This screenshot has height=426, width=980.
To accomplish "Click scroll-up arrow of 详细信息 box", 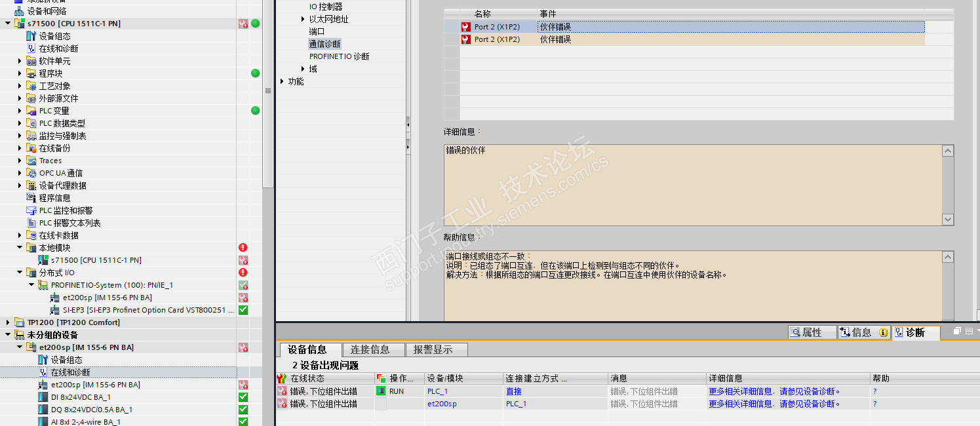I will (x=948, y=151).
